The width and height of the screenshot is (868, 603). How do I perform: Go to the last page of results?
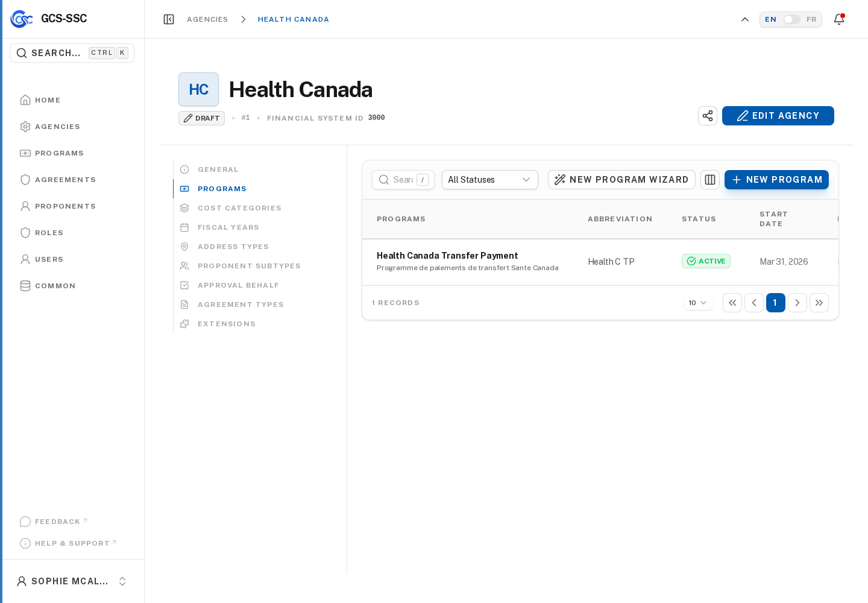tap(819, 303)
